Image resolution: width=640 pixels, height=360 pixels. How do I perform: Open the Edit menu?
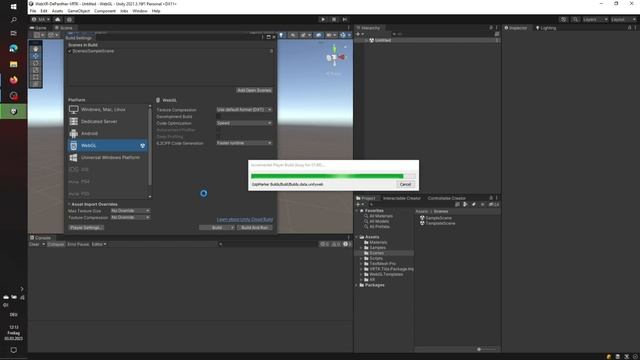coord(44,11)
